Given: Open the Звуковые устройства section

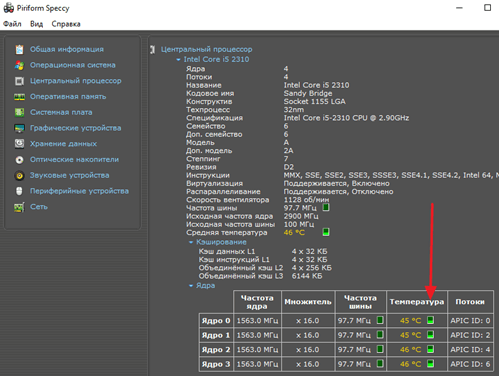Looking at the screenshot, I should point(69,175).
